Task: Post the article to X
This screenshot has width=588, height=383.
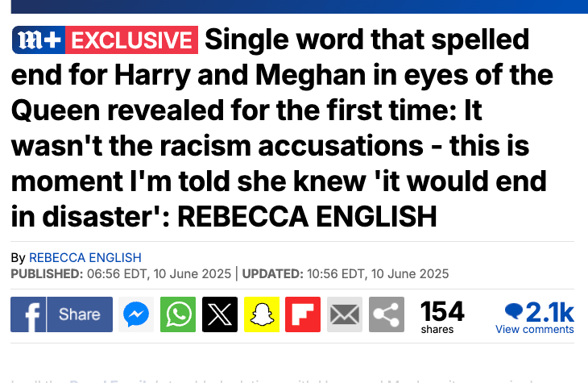Action: coord(219,314)
